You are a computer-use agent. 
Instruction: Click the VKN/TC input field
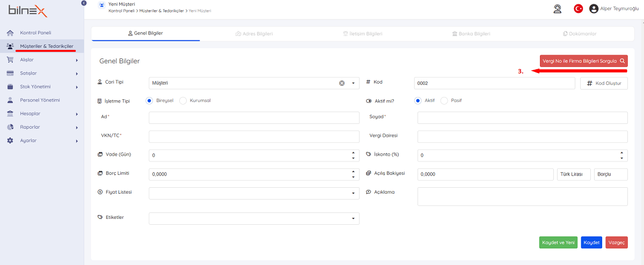click(x=254, y=136)
